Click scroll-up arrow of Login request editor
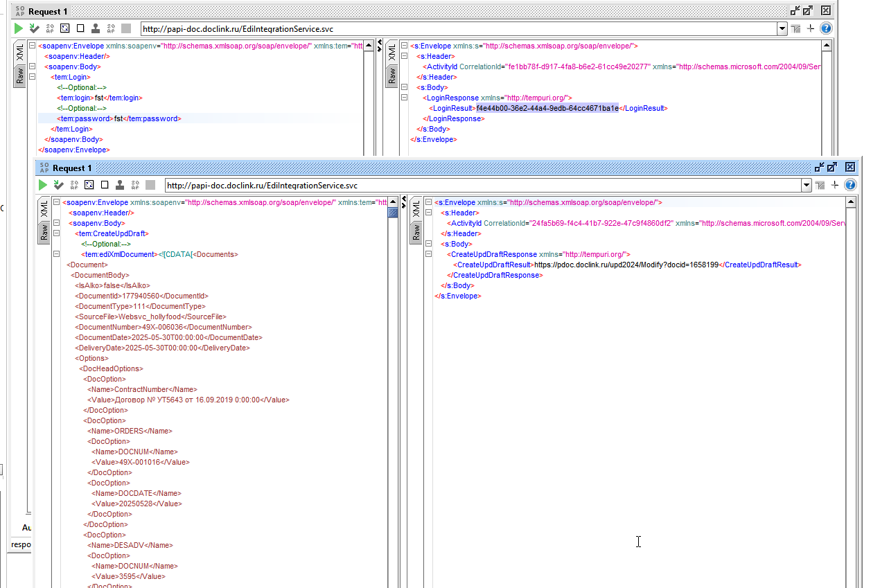871x588 pixels. pos(368,45)
